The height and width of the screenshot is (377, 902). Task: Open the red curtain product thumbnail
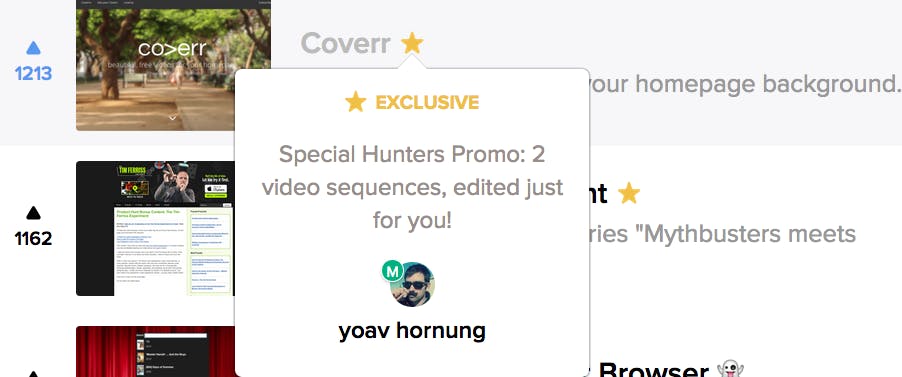tap(155, 352)
